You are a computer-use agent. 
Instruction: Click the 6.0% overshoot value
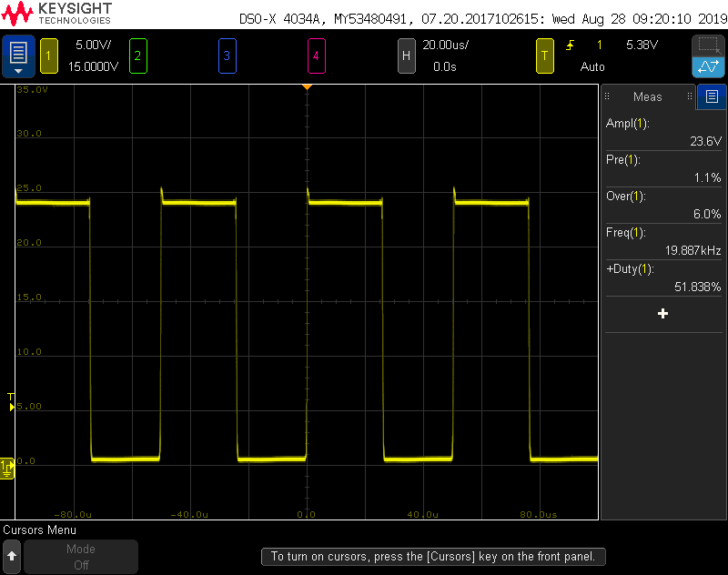707,214
